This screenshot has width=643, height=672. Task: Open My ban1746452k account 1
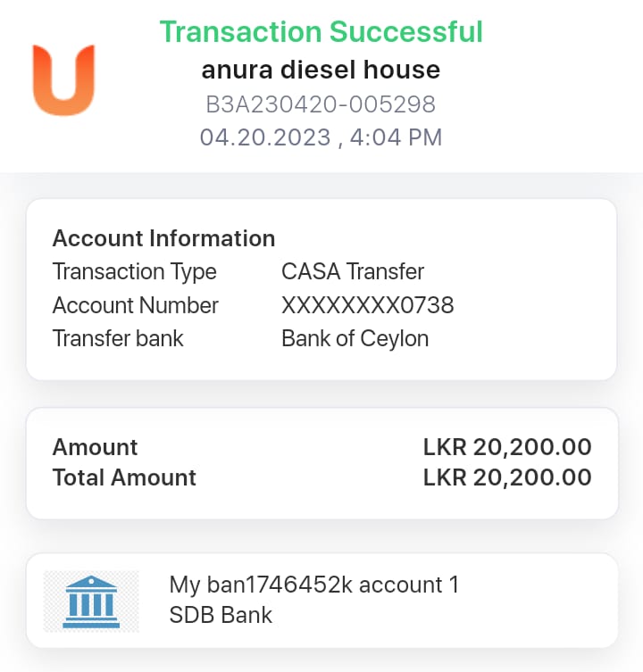click(313, 585)
